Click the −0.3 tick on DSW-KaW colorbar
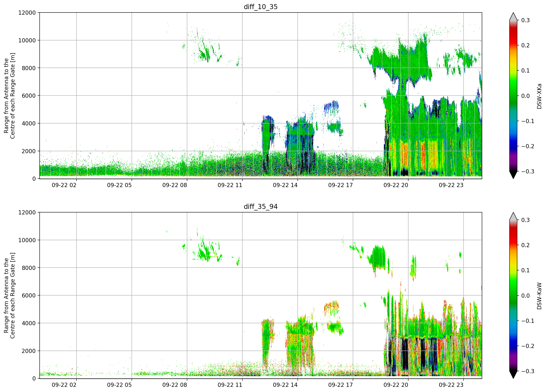This screenshot has width=546, height=392. point(527,371)
